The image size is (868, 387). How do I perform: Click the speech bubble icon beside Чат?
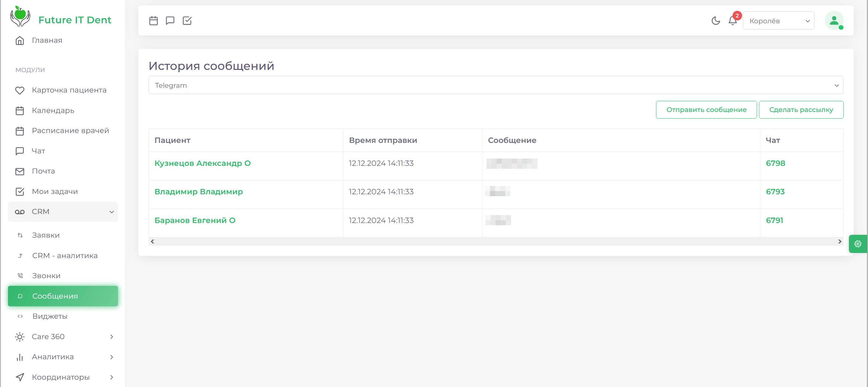[20, 151]
